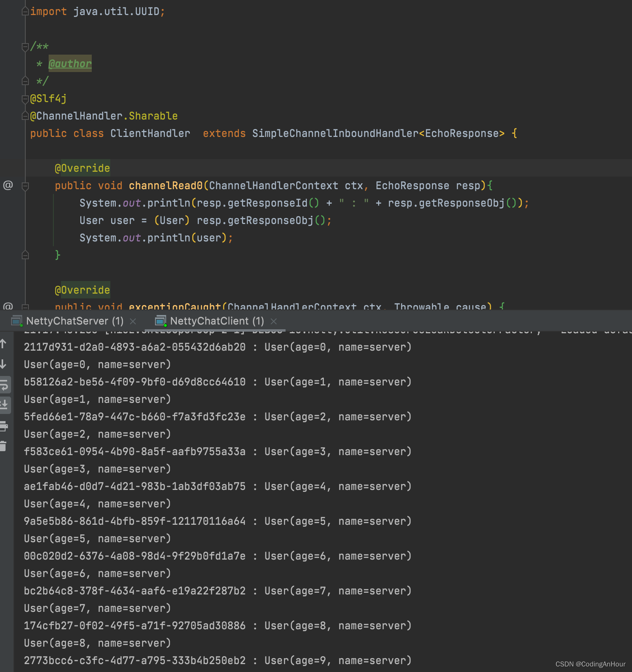Click the Javadoc comment fold end marker
The height and width of the screenshot is (672, 632).
click(25, 81)
